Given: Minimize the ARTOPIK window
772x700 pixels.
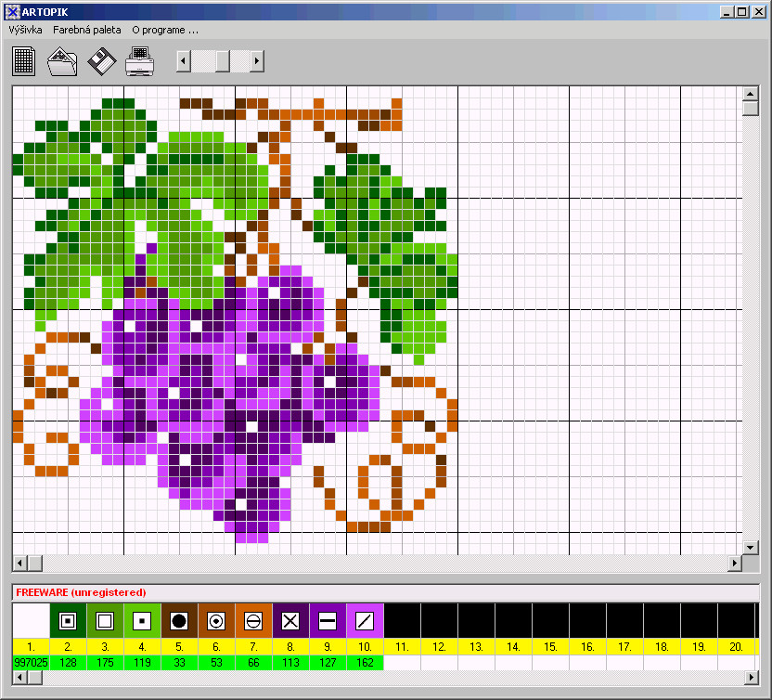Looking at the screenshot, I should 727,12.
